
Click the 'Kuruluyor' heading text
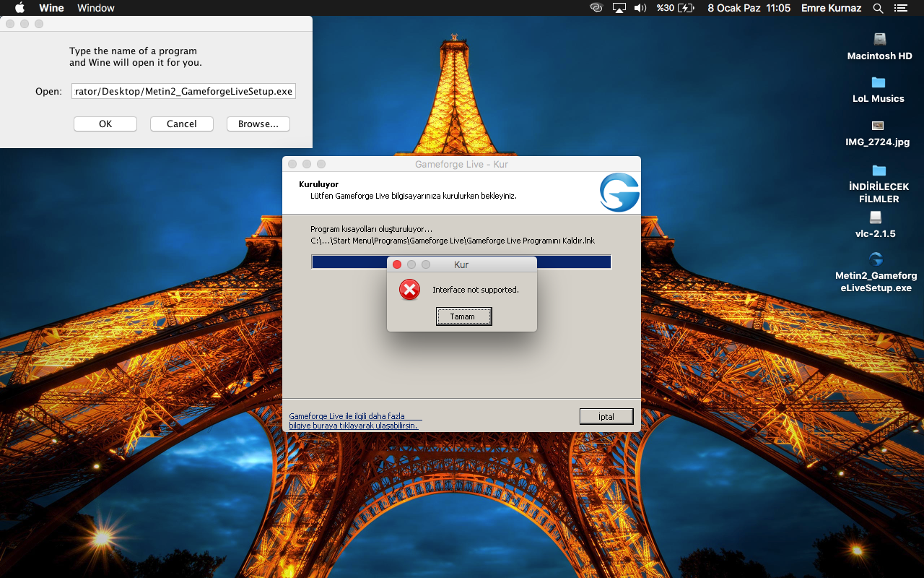[318, 184]
